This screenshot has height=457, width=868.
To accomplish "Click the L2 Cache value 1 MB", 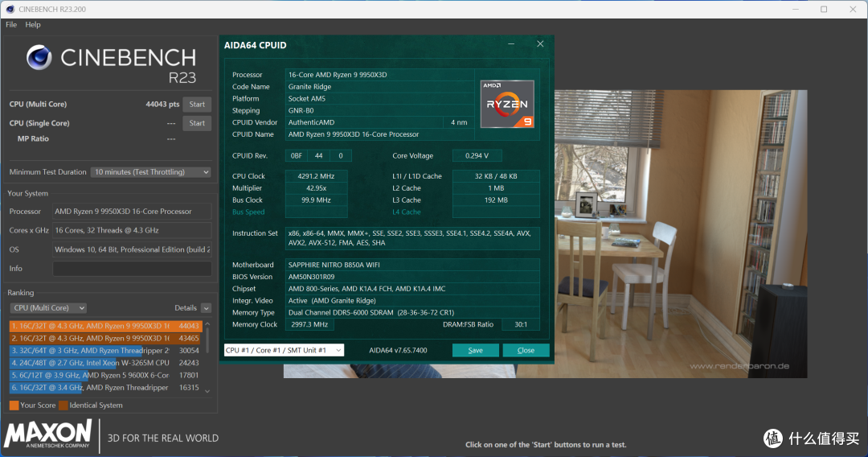I will click(x=496, y=188).
